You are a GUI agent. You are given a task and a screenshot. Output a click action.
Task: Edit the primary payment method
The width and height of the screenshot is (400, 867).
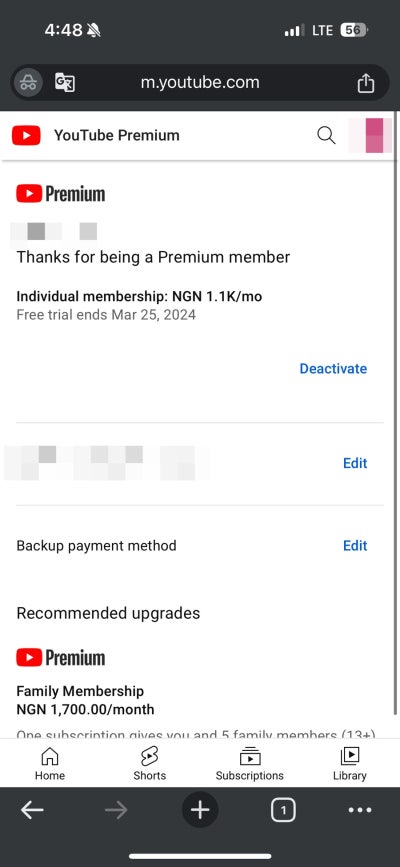click(355, 463)
